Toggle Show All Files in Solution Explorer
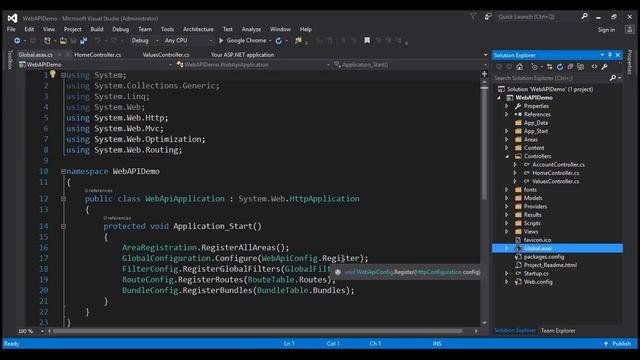 tap(580, 67)
